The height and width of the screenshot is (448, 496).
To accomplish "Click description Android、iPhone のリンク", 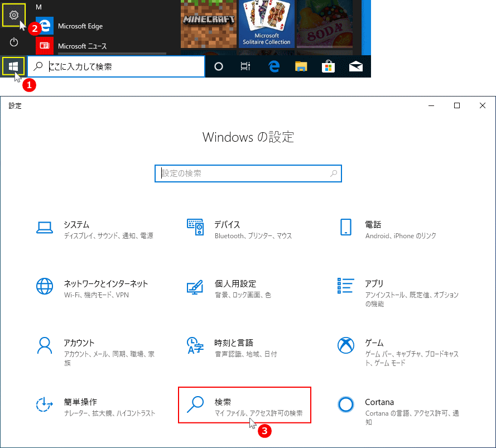I will [401, 235].
